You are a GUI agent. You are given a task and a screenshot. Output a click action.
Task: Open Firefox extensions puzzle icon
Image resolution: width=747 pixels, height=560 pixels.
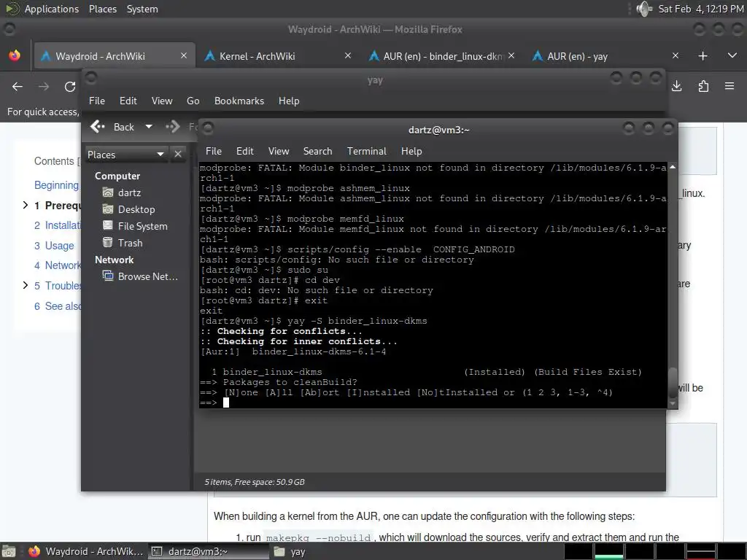pyautogui.click(x=703, y=86)
